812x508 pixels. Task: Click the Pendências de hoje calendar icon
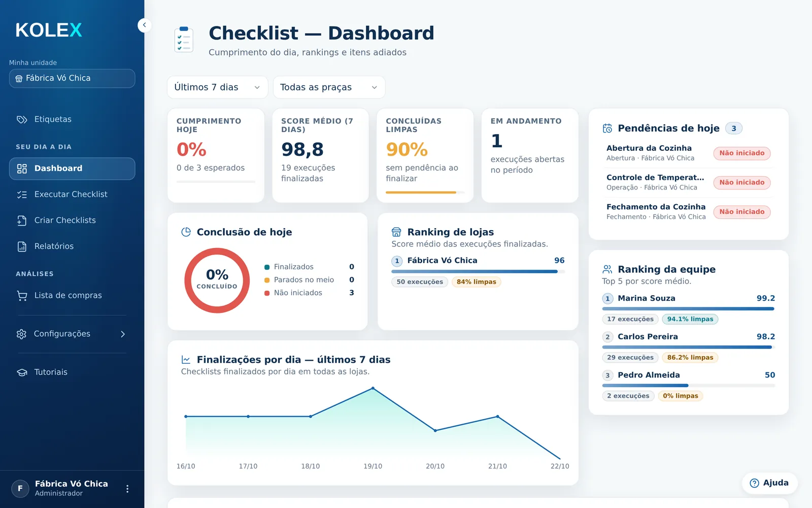click(607, 129)
